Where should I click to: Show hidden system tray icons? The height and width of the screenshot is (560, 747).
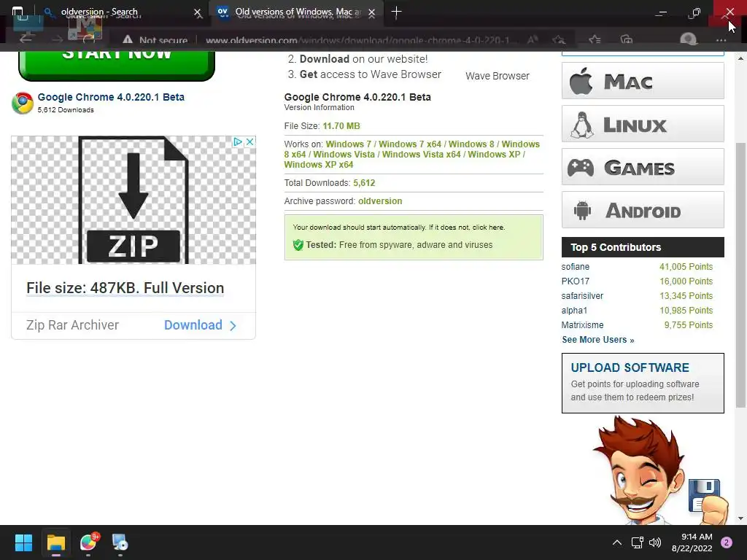pos(617,542)
